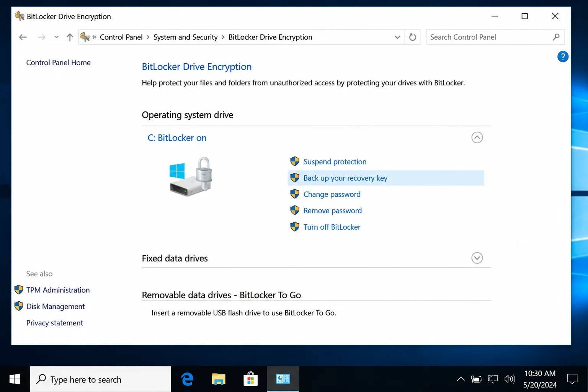Open the Privacy statement link
Image resolution: width=588 pixels, height=392 pixels.
point(54,323)
